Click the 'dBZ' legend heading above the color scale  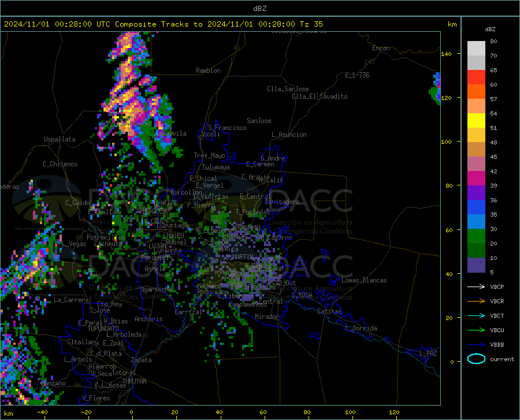tap(490, 29)
